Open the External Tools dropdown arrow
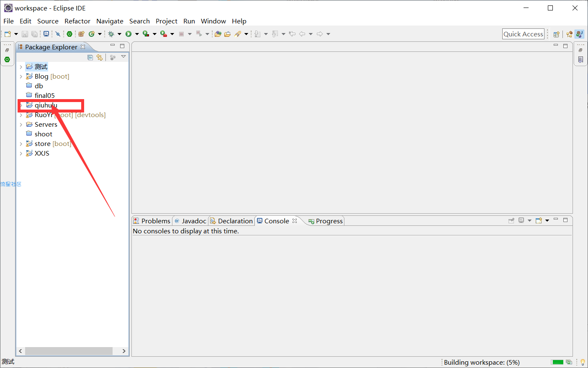 (172, 34)
